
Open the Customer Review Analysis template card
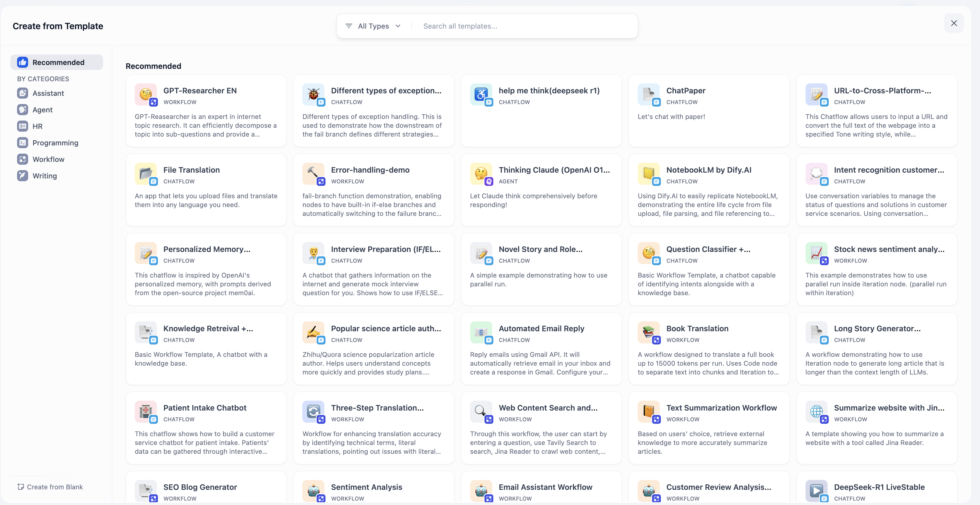coord(709,487)
